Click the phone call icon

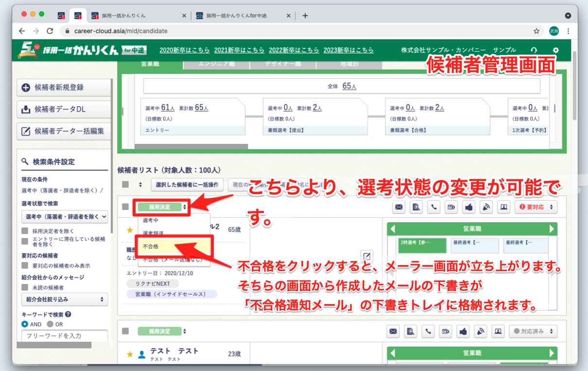[x=433, y=207]
